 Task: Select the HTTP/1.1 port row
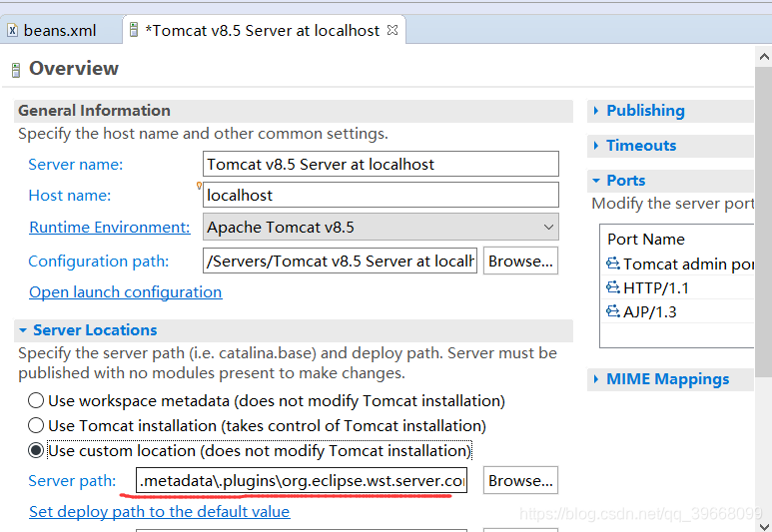coord(679,287)
